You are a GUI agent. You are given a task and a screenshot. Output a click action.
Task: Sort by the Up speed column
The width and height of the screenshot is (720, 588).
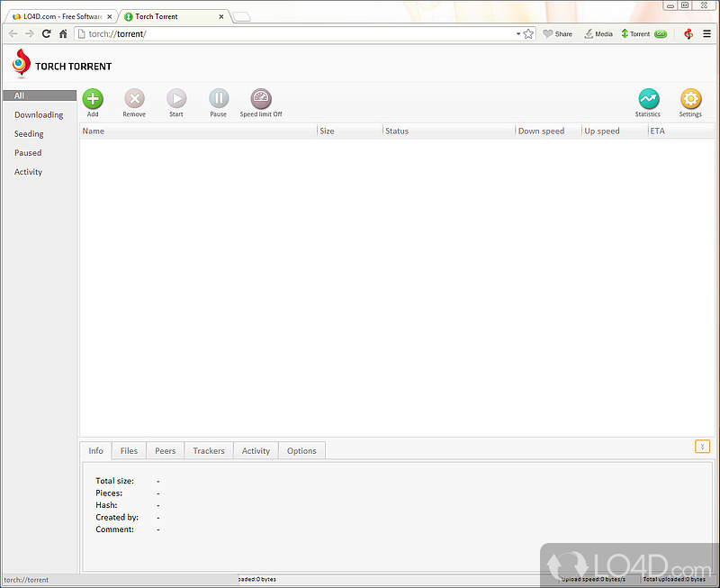(x=615, y=131)
